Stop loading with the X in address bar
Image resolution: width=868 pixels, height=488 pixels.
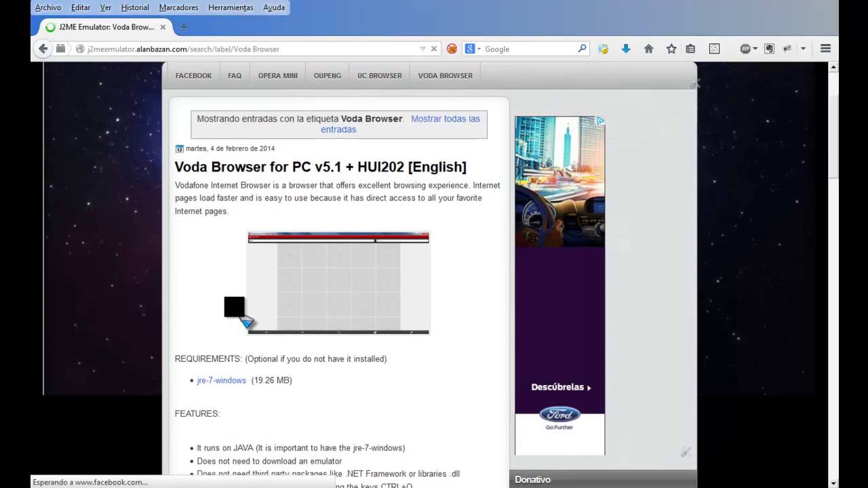[x=434, y=49]
